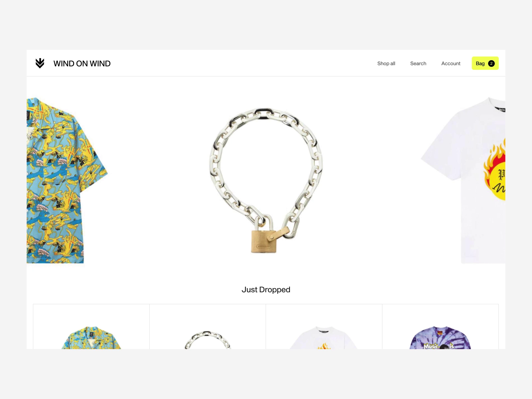Click the bag item count badge
This screenshot has width=532, height=399.
pos(491,64)
